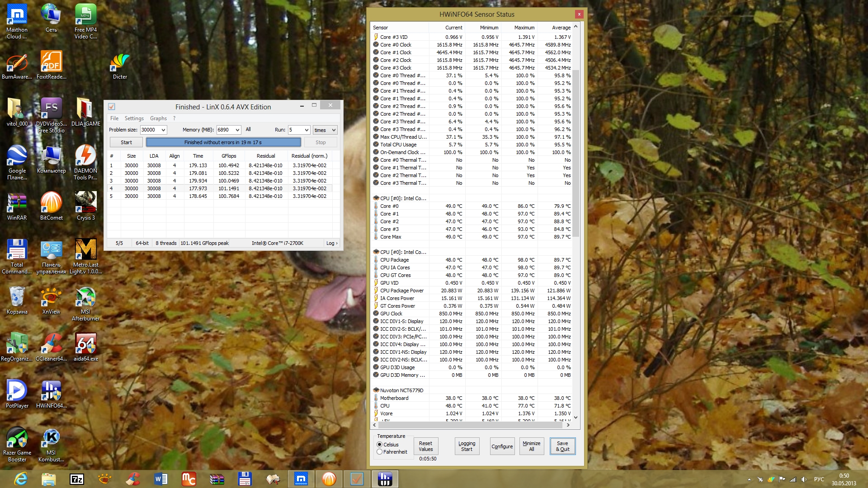This screenshot has height=488, width=868.
Task: Click the HWiNFO icon in the taskbar
Action: pyautogui.click(x=385, y=479)
